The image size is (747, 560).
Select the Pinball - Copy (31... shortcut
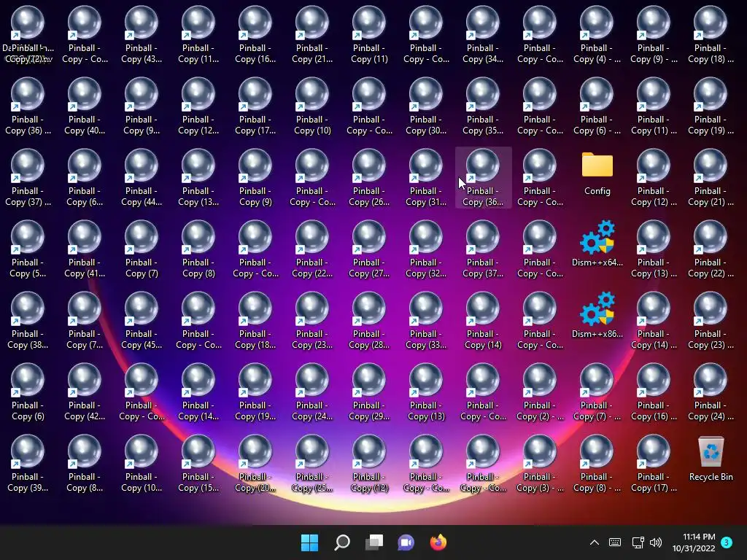(426, 178)
